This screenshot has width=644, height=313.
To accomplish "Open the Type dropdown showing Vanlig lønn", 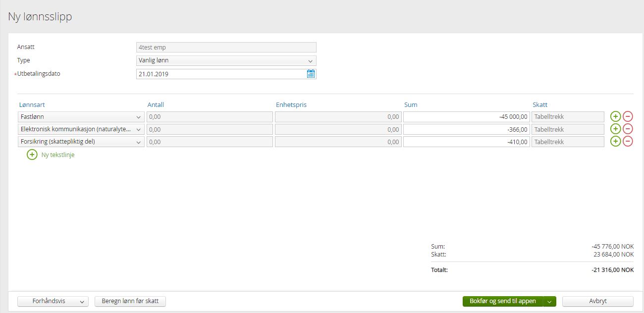I will click(x=226, y=61).
